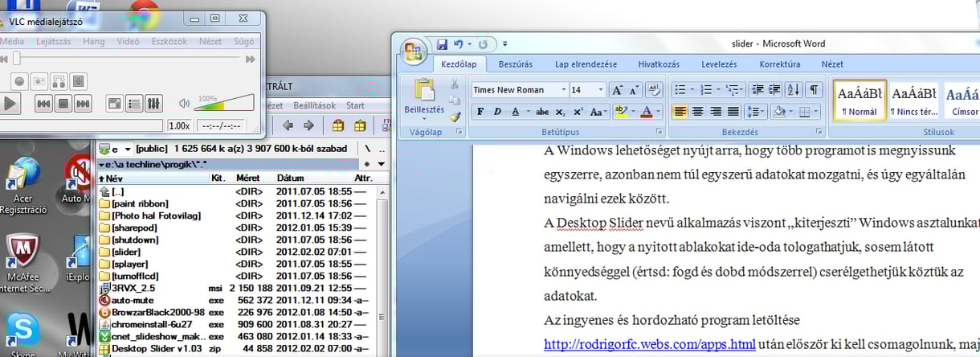Open the Beállítások menu in file manager
The height and width of the screenshot is (357, 980).
point(314,105)
